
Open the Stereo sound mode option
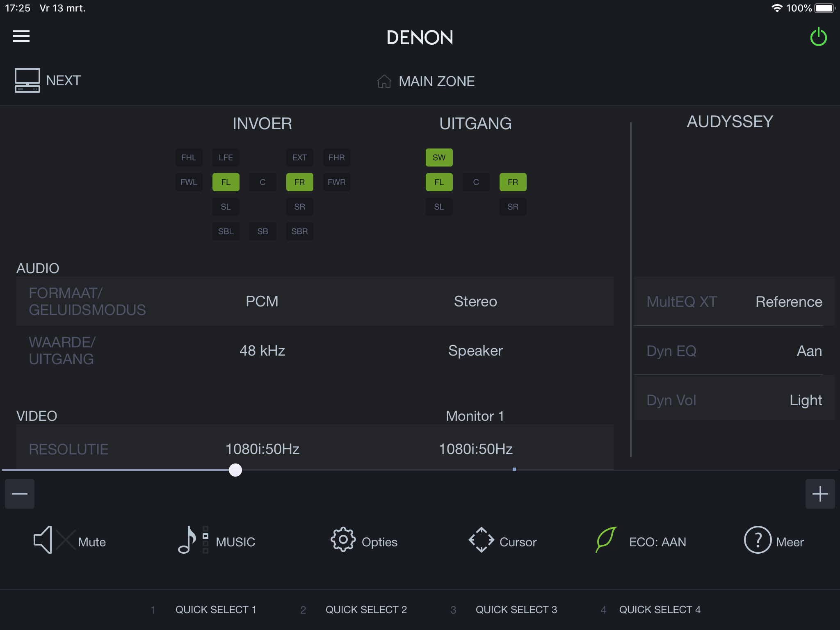pyautogui.click(x=475, y=301)
